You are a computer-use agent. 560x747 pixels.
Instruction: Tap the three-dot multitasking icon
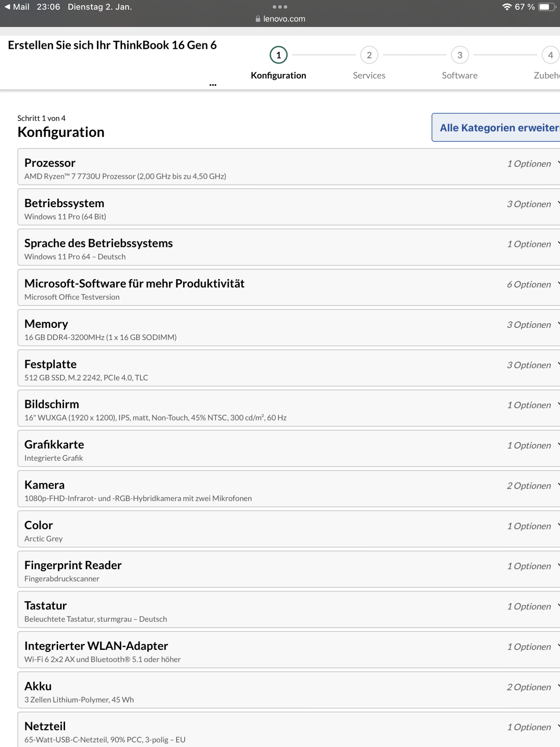pyautogui.click(x=280, y=7)
